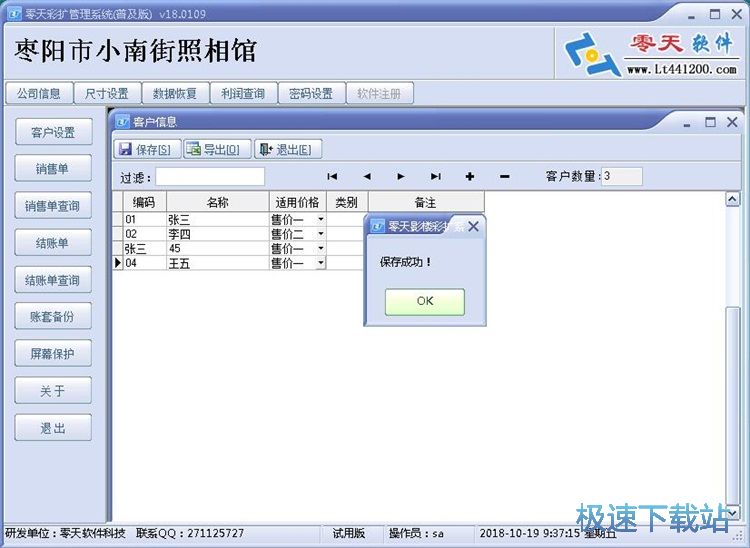Click the 售价二 price value for 李四
Viewport: 750px width, 548px height.
287,234
